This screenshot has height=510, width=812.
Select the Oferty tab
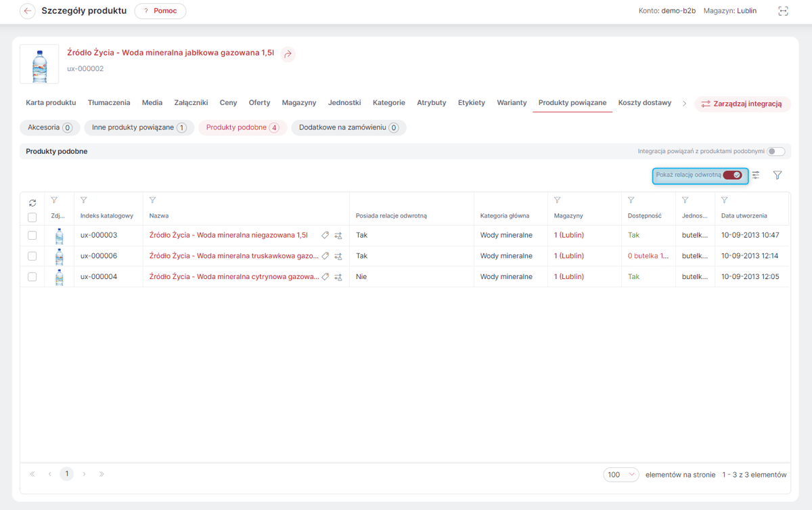(x=259, y=103)
